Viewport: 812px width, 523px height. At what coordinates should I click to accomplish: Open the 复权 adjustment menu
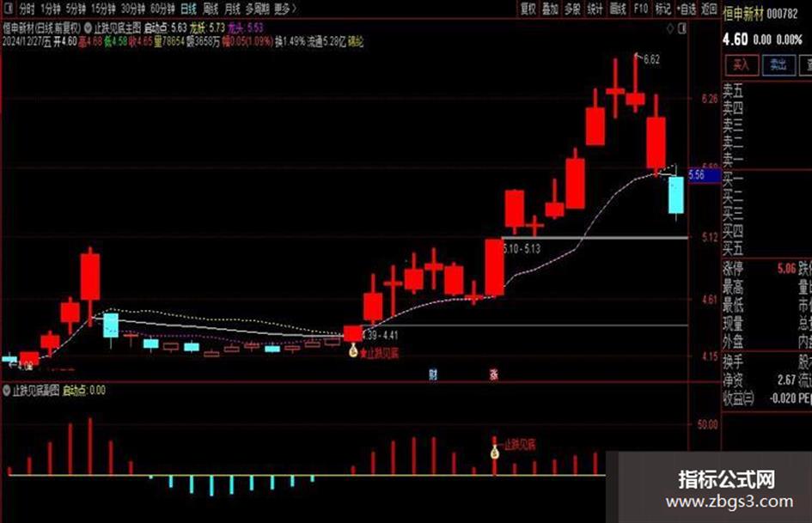528,9
